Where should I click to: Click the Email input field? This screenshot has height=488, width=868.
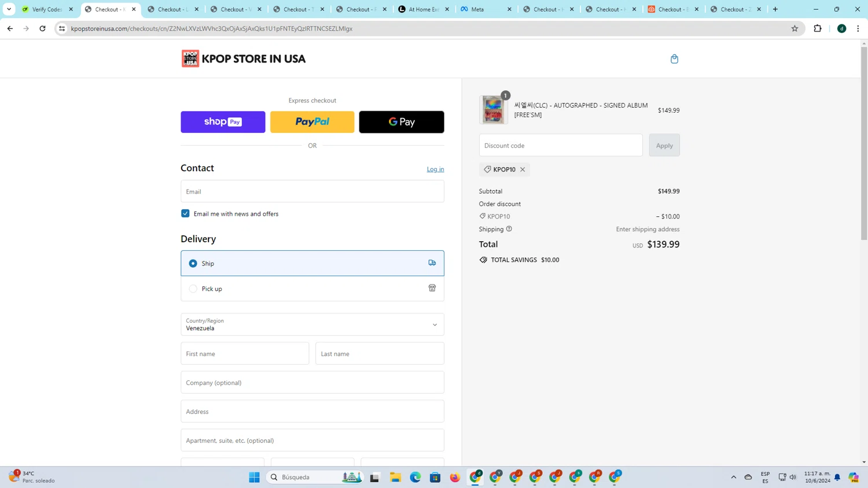312,191
